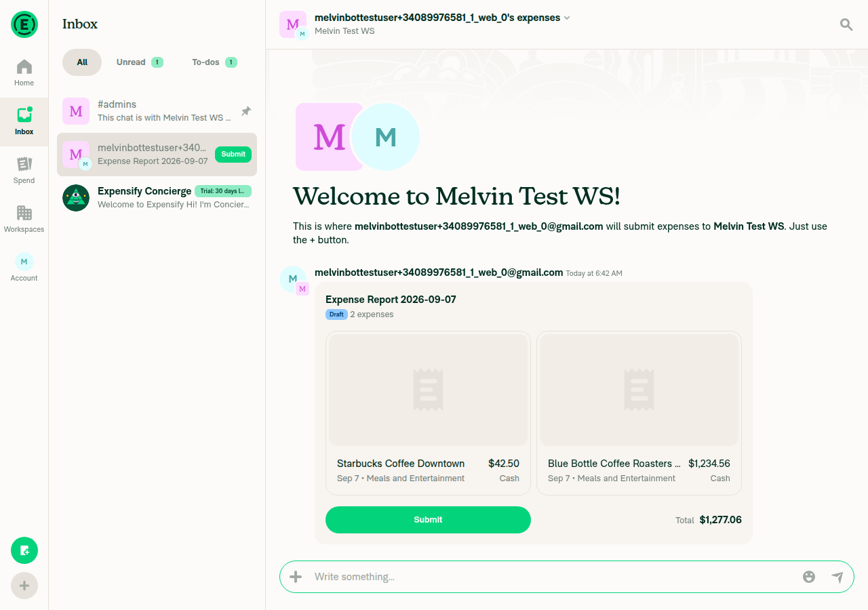Viewport: 868px width, 610px height.
Task: Click the Draft status badge
Action: [x=336, y=314]
